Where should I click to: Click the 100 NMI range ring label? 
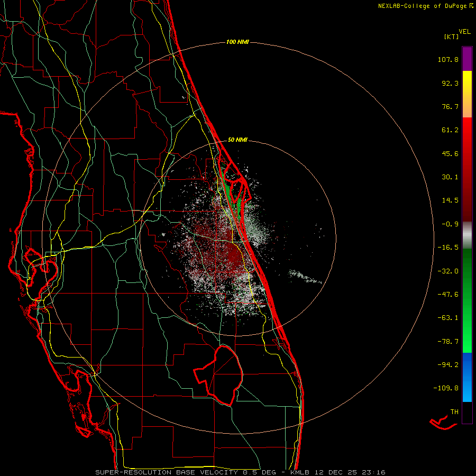pos(237,42)
